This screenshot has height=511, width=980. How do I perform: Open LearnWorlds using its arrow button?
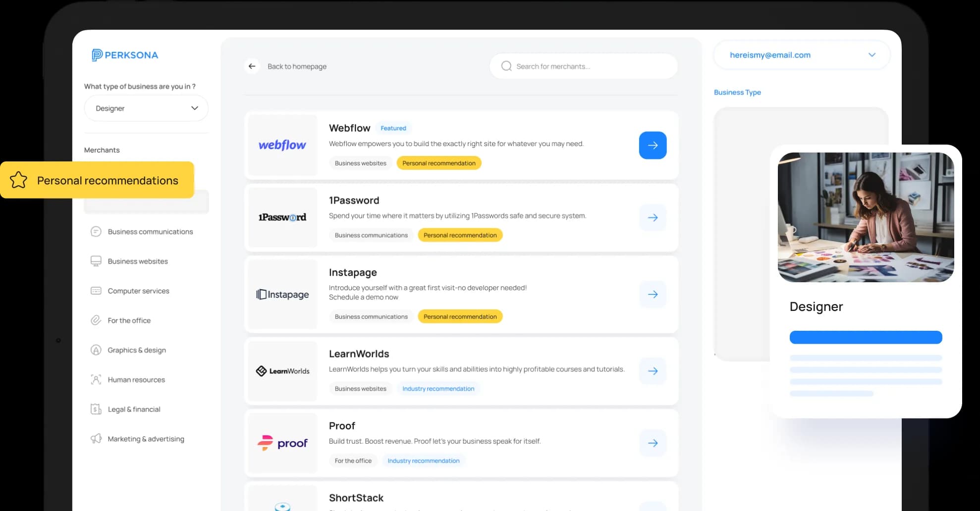click(x=653, y=371)
